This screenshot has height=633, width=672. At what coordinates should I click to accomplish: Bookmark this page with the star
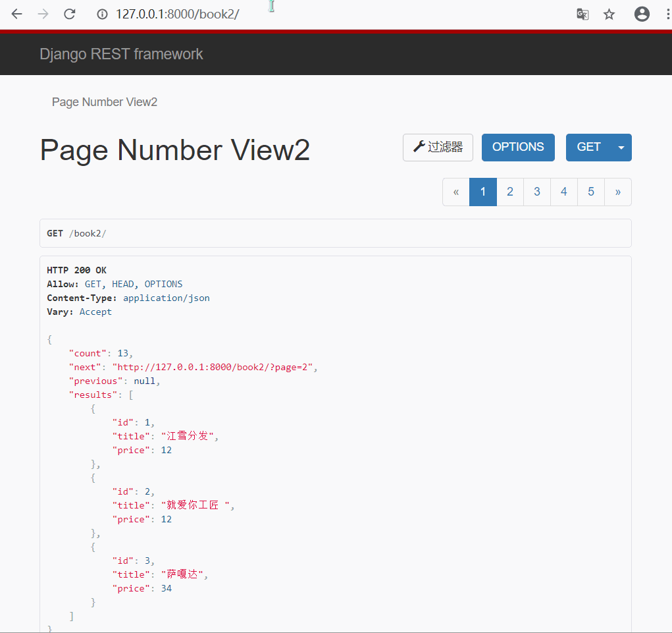(x=609, y=14)
